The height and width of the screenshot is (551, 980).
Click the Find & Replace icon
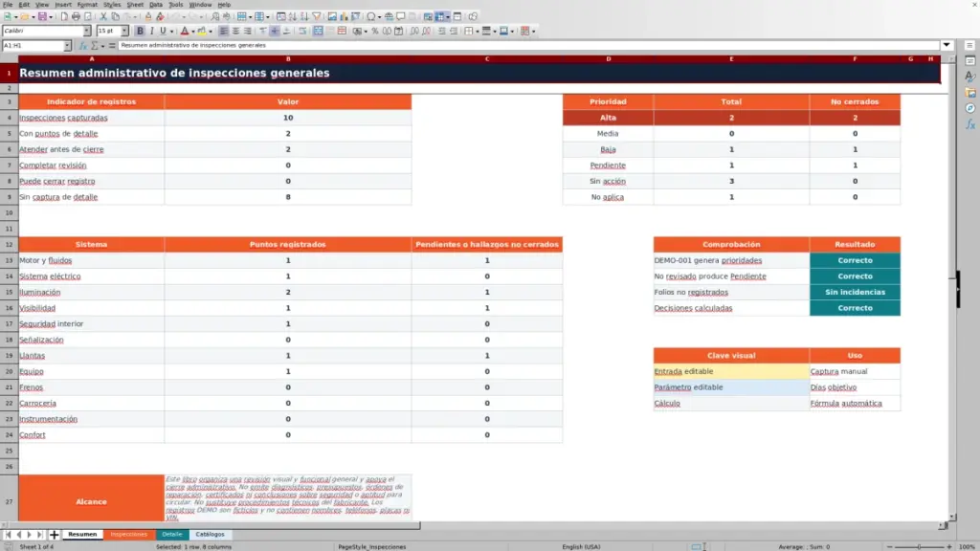215,17
